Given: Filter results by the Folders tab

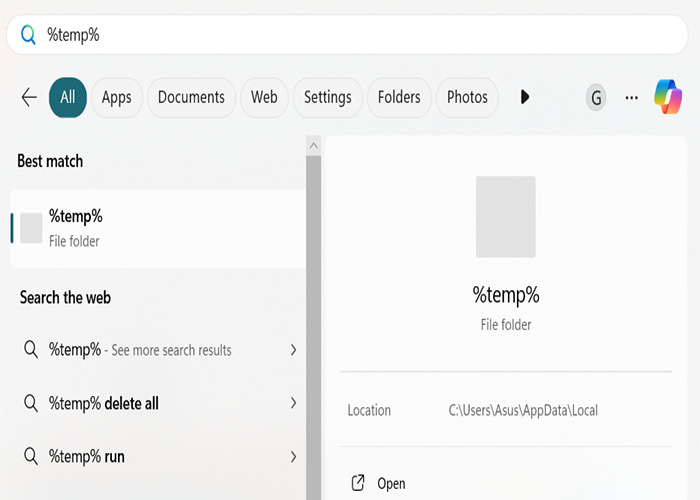Looking at the screenshot, I should coord(399,97).
